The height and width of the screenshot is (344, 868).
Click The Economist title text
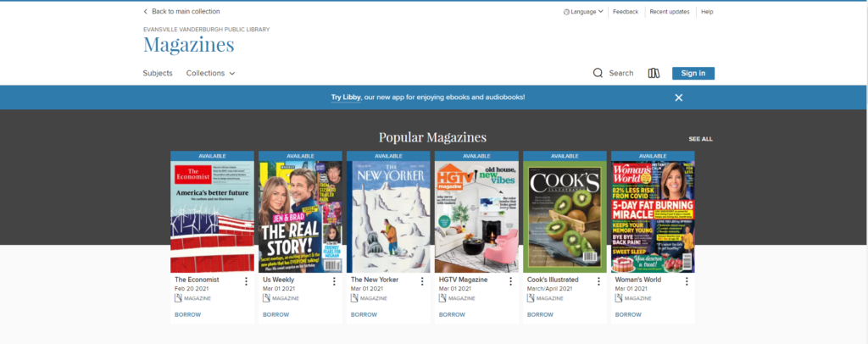tap(197, 280)
